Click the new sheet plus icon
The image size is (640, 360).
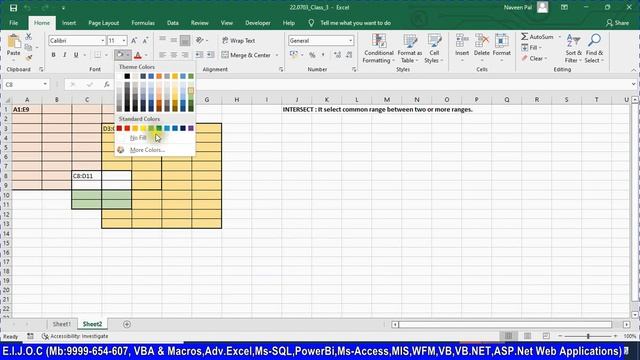[127, 324]
